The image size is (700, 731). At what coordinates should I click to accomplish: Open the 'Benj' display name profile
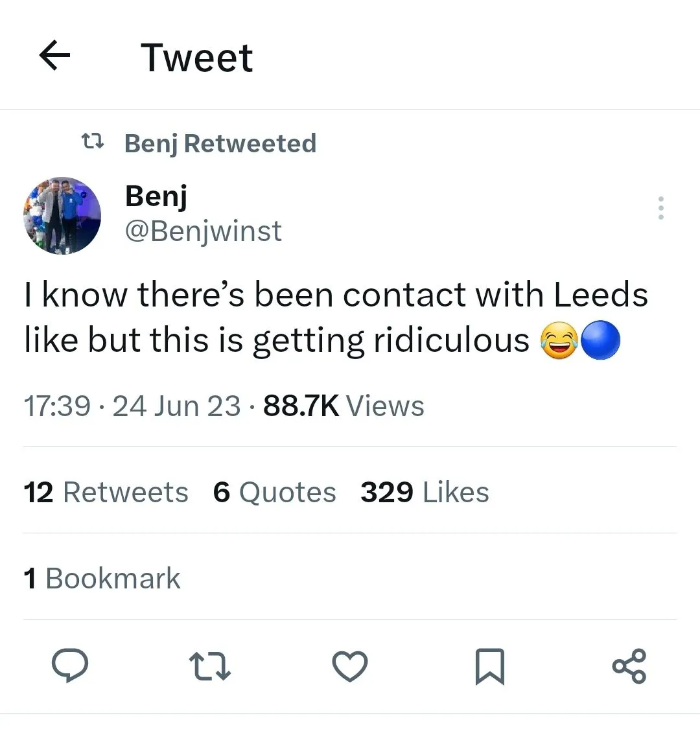pos(156,195)
